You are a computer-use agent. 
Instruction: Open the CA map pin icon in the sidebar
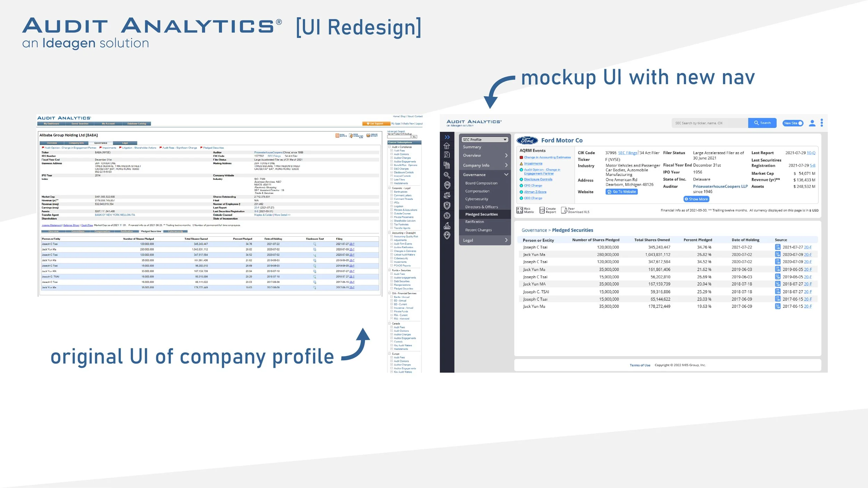click(447, 236)
